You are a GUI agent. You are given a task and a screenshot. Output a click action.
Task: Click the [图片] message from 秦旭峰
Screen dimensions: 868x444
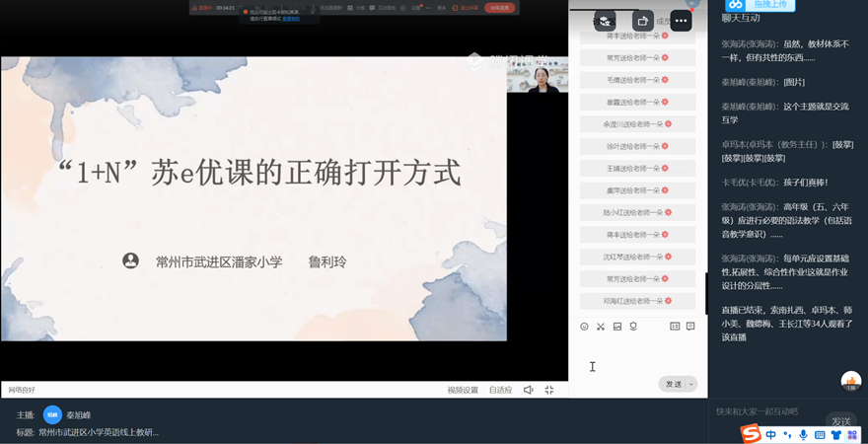pyautogui.click(x=794, y=82)
